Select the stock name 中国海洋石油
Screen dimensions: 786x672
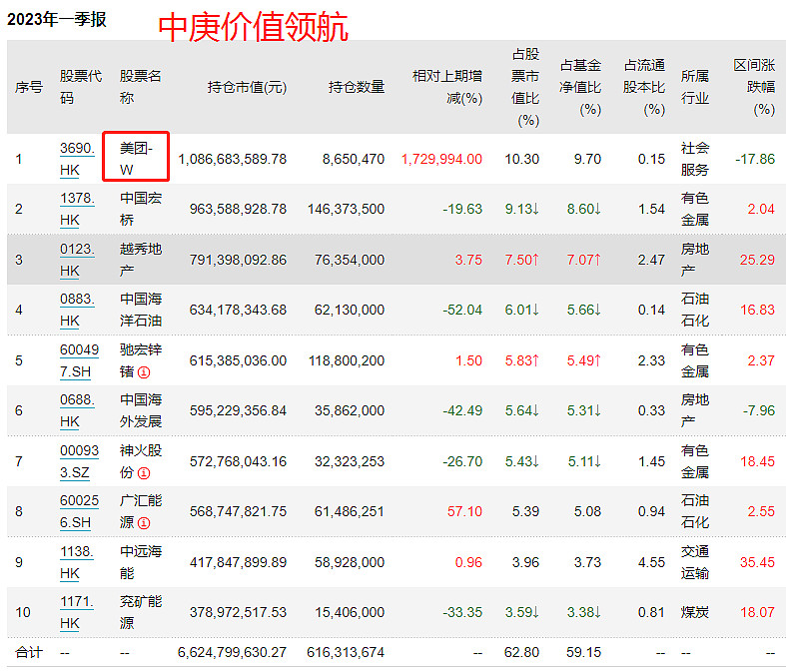(x=141, y=310)
